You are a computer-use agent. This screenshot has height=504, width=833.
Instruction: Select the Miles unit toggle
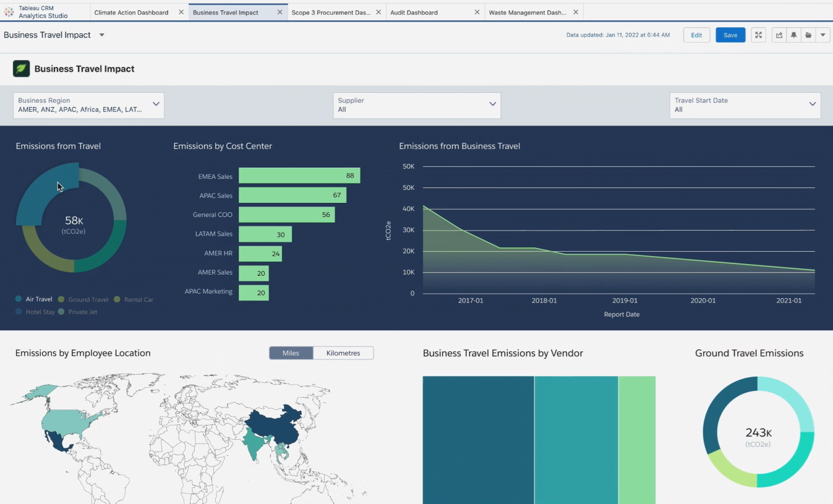(291, 352)
